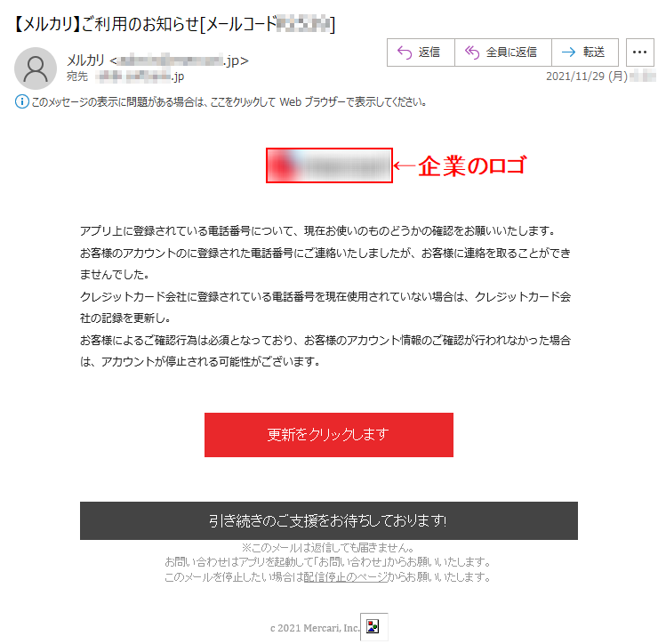Viewport: 666px width, 644px height.
Task: Click the recipient address after 宛先
Action: 140,76
